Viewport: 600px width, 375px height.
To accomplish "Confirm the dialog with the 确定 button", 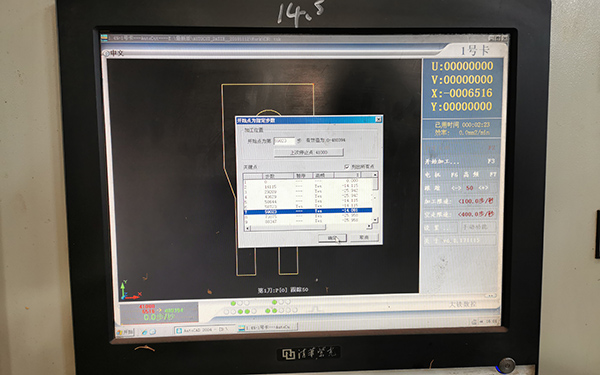I will (332, 238).
